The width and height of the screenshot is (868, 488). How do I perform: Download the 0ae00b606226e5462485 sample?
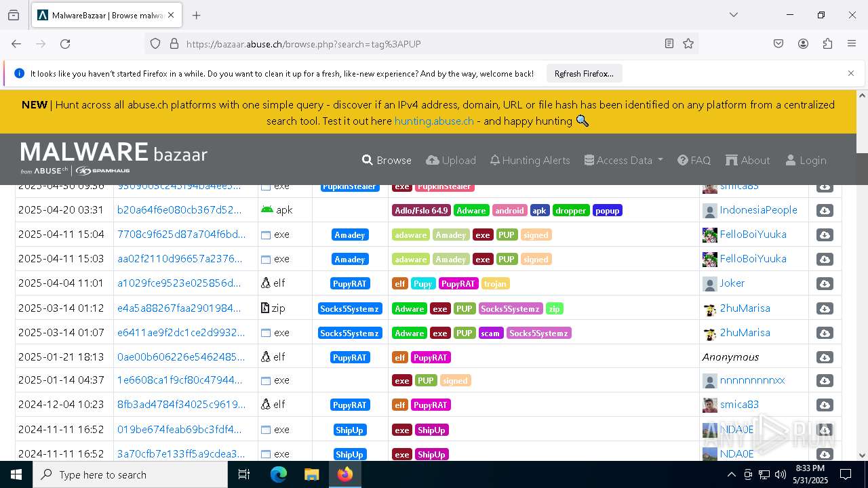coord(825,357)
